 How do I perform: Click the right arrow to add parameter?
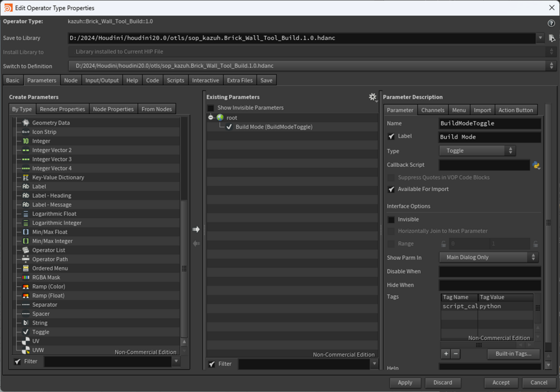click(x=196, y=229)
